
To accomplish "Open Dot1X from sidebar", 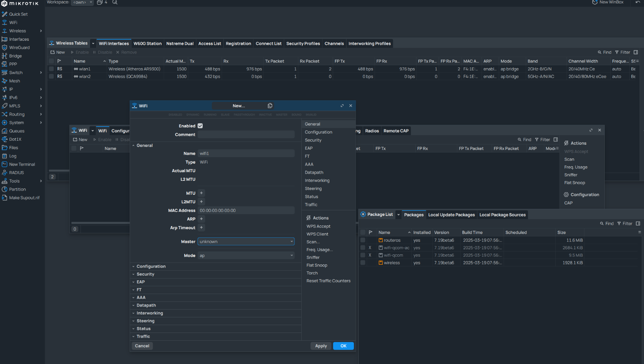I will 15,139.
